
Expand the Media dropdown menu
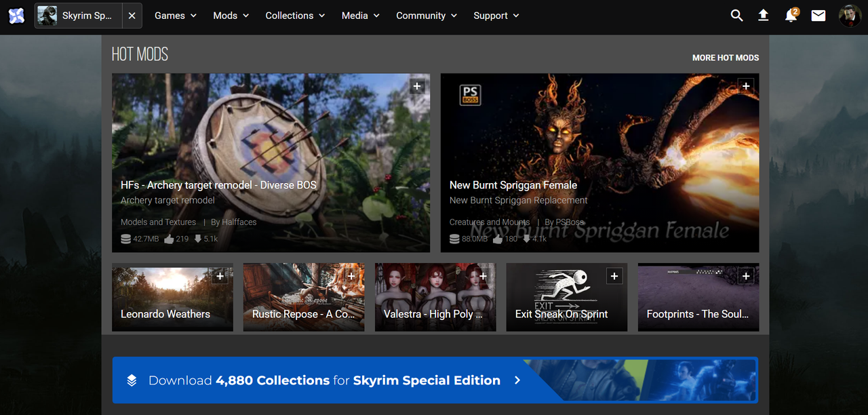[x=361, y=16]
